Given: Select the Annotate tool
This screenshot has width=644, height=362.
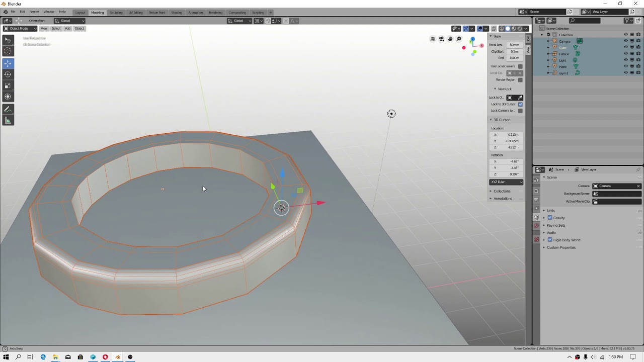Looking at the screenshot, I should [x=8, y=109].
